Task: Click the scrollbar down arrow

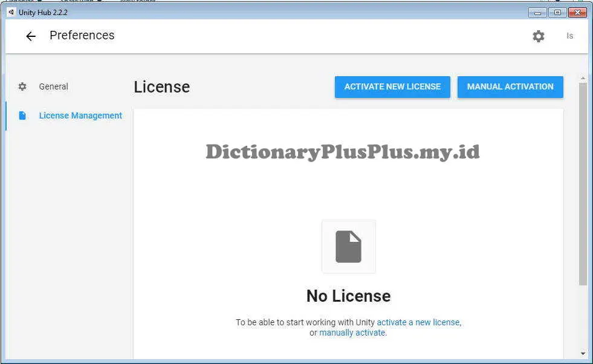Action: [583, 354]
